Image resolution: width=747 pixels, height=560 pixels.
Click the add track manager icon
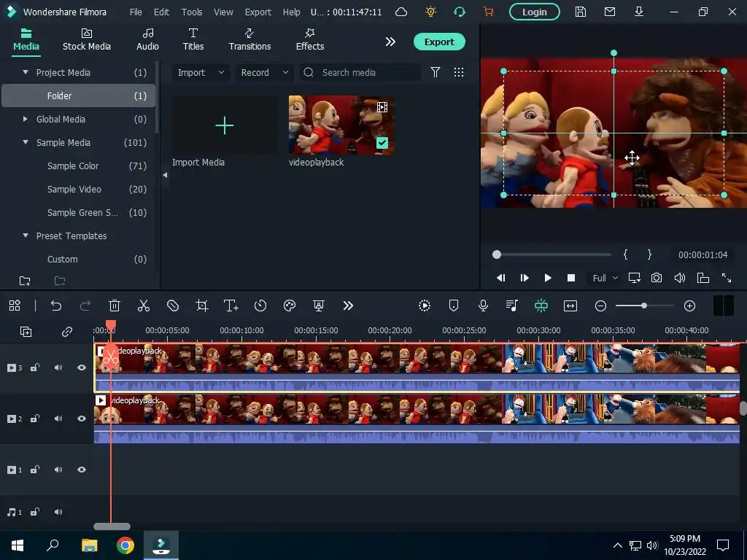[26, 332]
